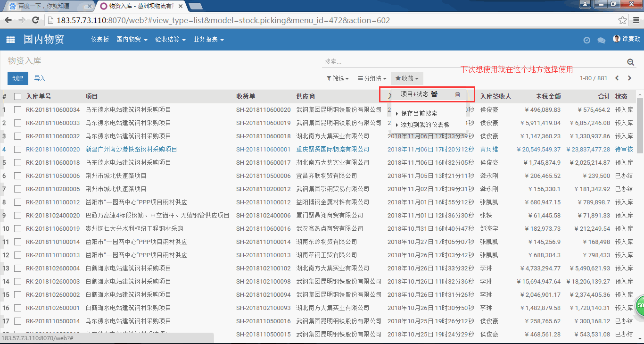
Task: Go to next page of records
Action: (x=629, y=78)
